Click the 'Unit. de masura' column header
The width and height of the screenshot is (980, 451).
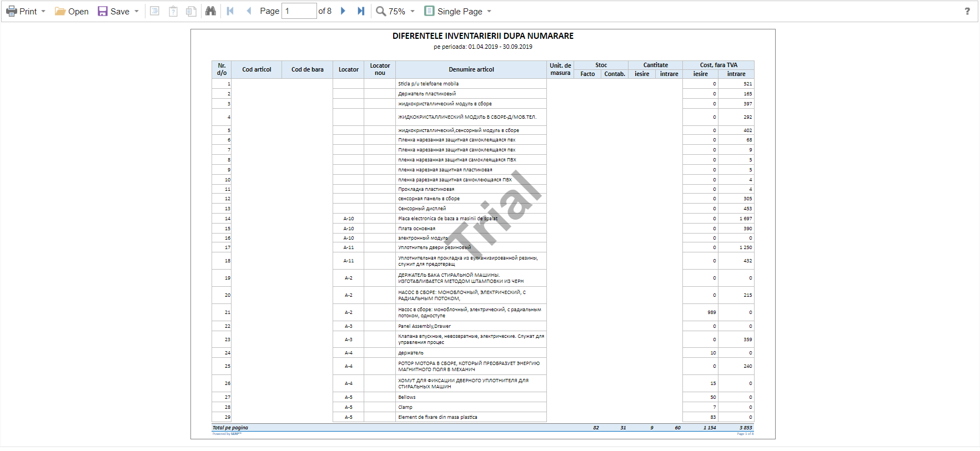click(560, 69)
